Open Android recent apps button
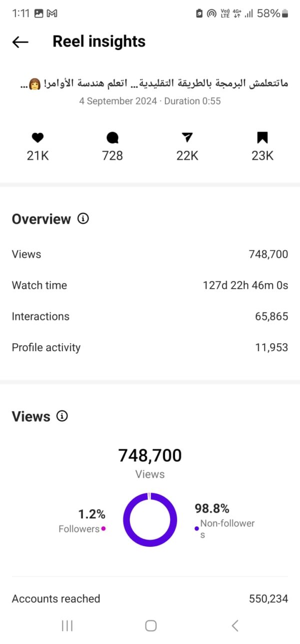 point(67,625)
